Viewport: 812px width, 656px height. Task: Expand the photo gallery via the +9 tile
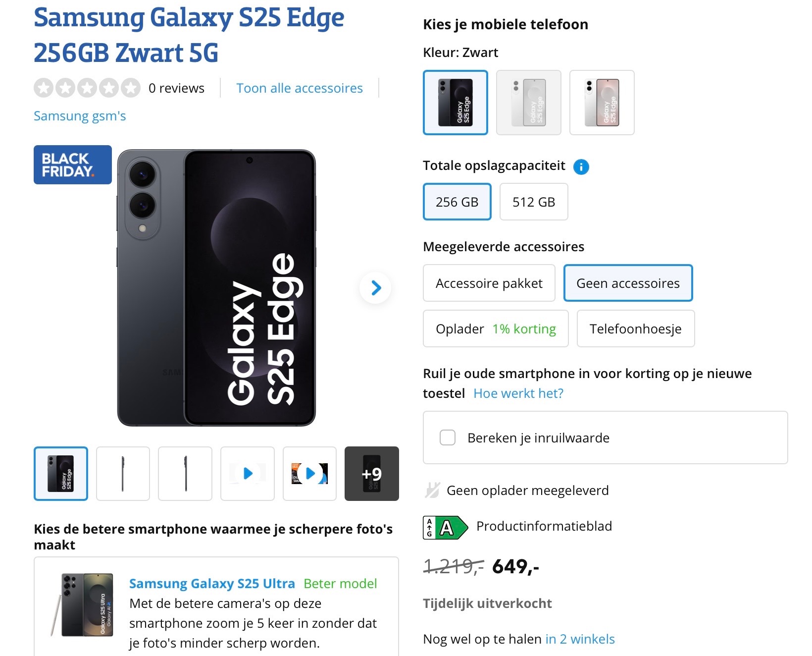[371, 473]
